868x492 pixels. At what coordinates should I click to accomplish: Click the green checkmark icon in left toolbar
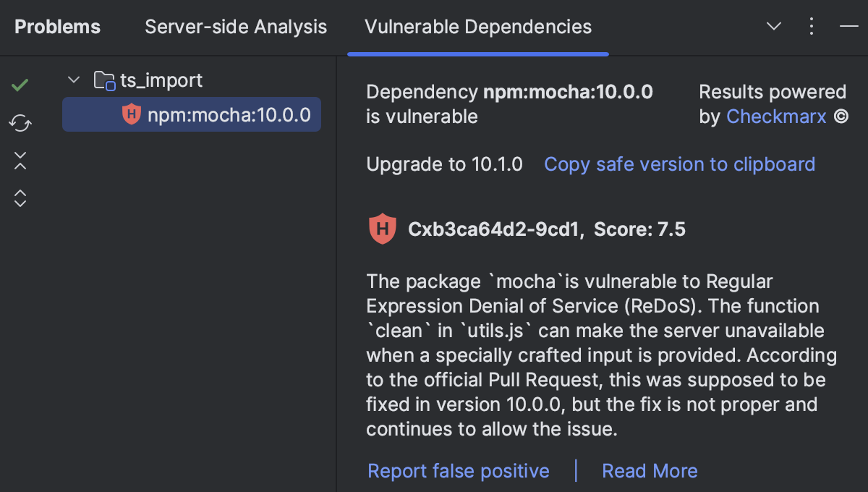20,85
